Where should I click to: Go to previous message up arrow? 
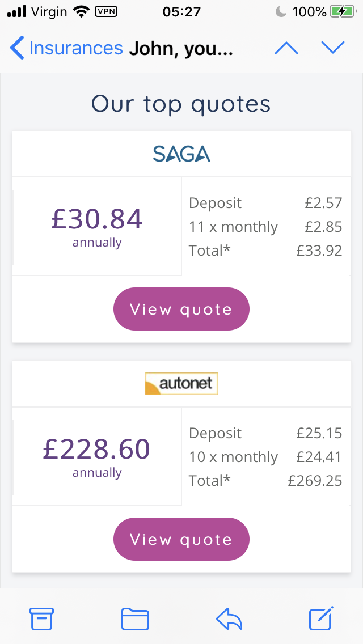coord(286,48)
